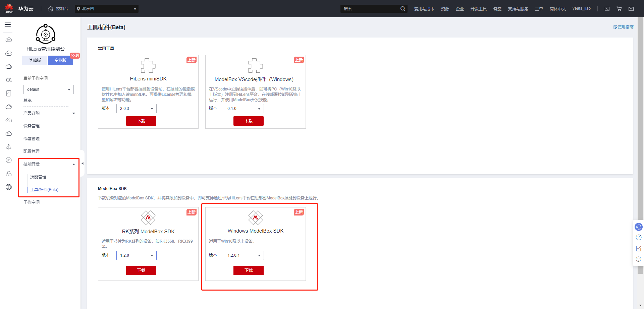Viewport: 644px width, 309px height.
Task: Click the first cloud service icon in rail
Action: click(9, 40)
